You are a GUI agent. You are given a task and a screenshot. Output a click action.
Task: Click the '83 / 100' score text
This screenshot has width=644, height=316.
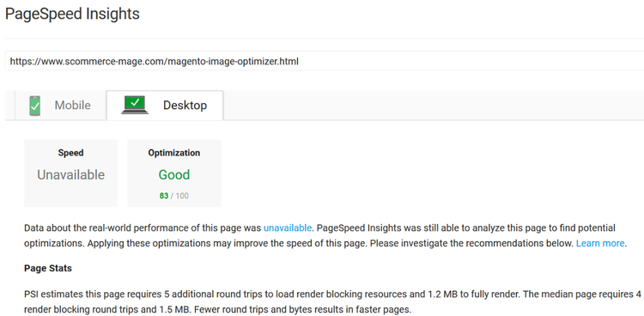[174, 196]
